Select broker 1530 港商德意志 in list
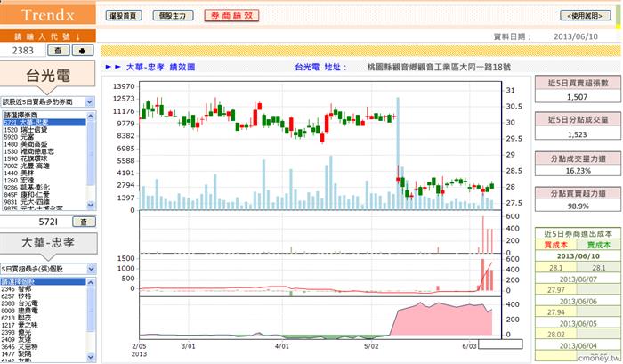Image resolution: width=623 pixels, height=364 pixels. click(x=44, y=151)
